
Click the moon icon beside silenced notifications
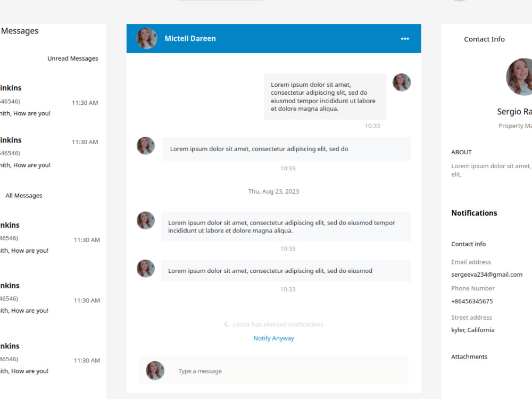[226, 325]
